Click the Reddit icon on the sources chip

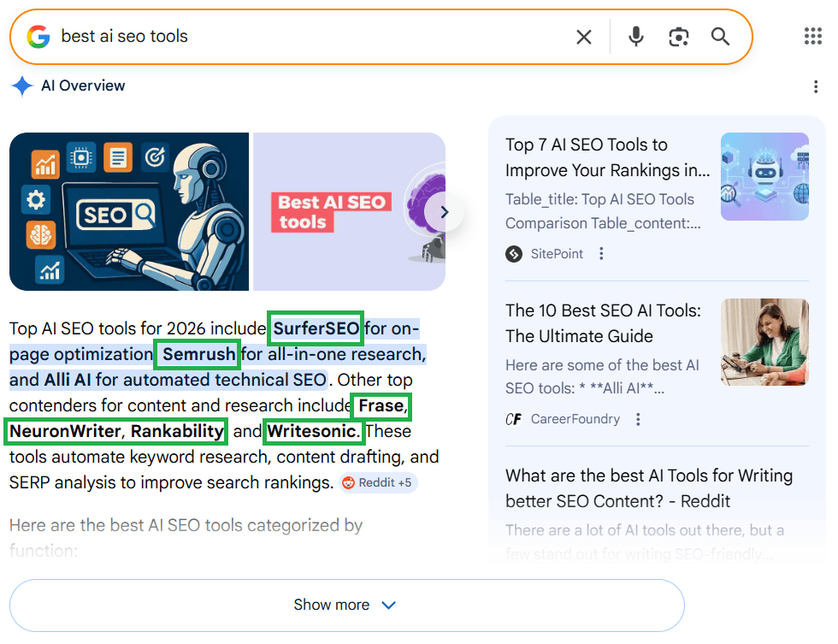(350, 483)
